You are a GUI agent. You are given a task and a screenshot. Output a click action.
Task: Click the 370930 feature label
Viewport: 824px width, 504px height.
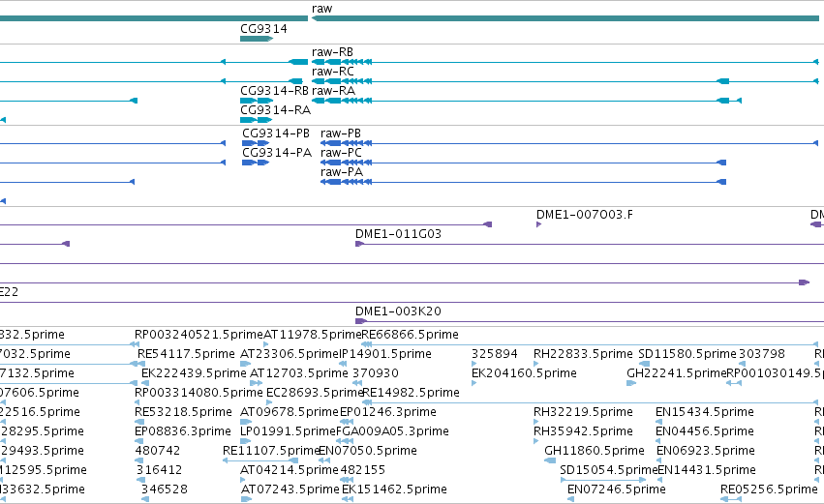(x=376, y=373)
